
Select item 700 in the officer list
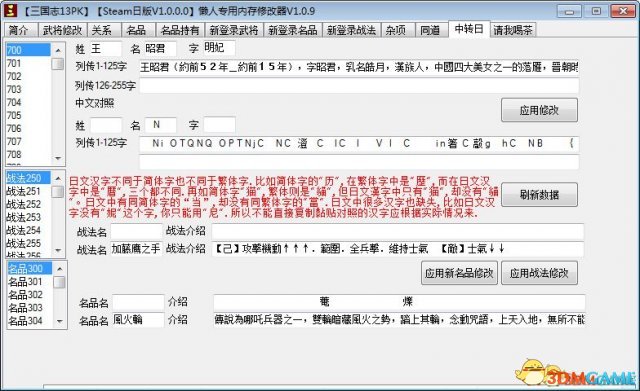[28, 50]
